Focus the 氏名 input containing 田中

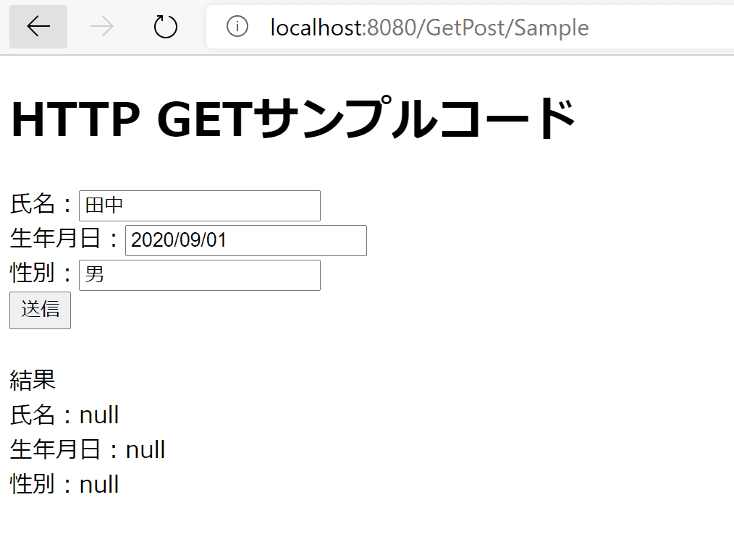(199, 205)
